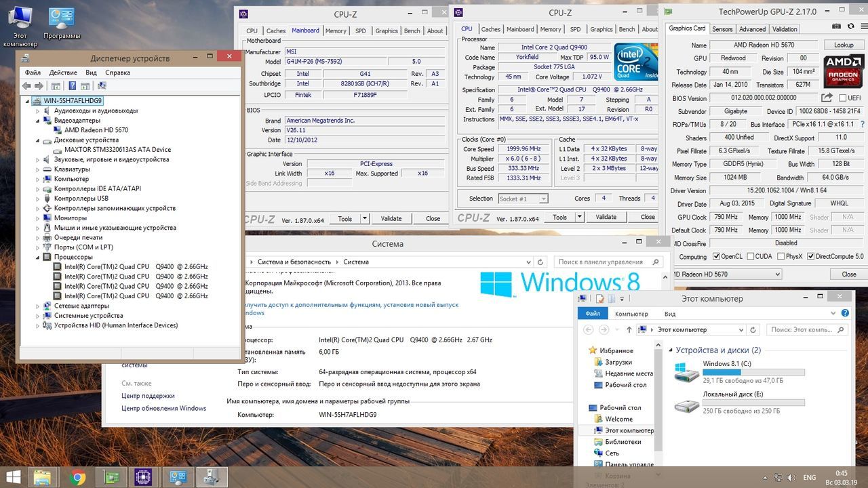This screenshot has width=868, height=488.
Task: Click Tools button in right CPU-Z window
Action: [559, 217]
